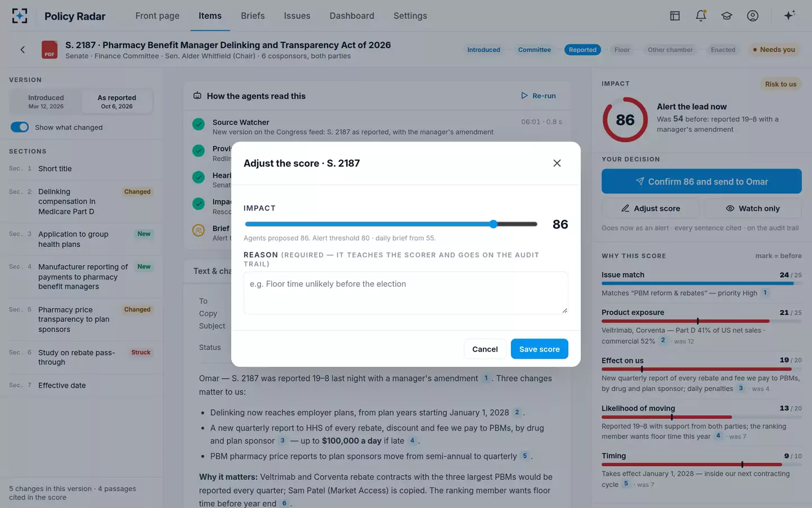Screen dimensions: 812x508
Task: Open the Front page tab
Action: (x=157, y=16)
